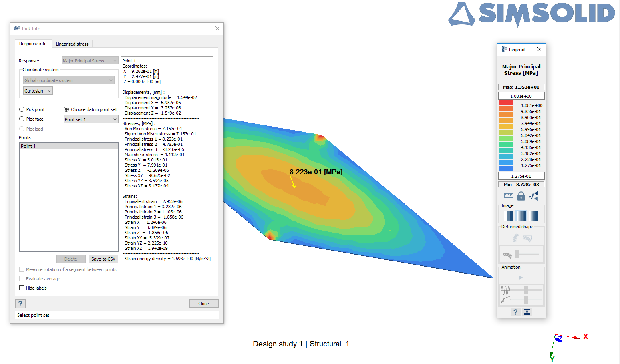Click the min/max markers icon in Legend

(x=533, y=196)
